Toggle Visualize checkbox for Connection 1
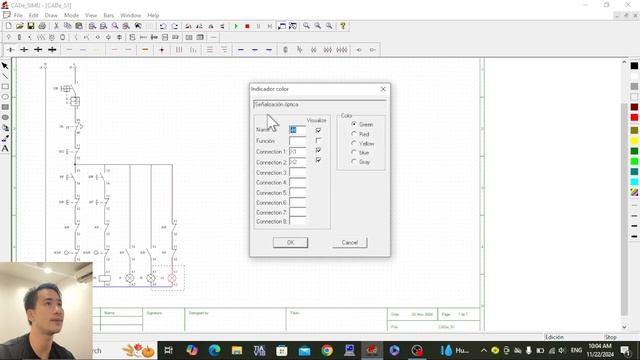 click(x=318, y=150)
